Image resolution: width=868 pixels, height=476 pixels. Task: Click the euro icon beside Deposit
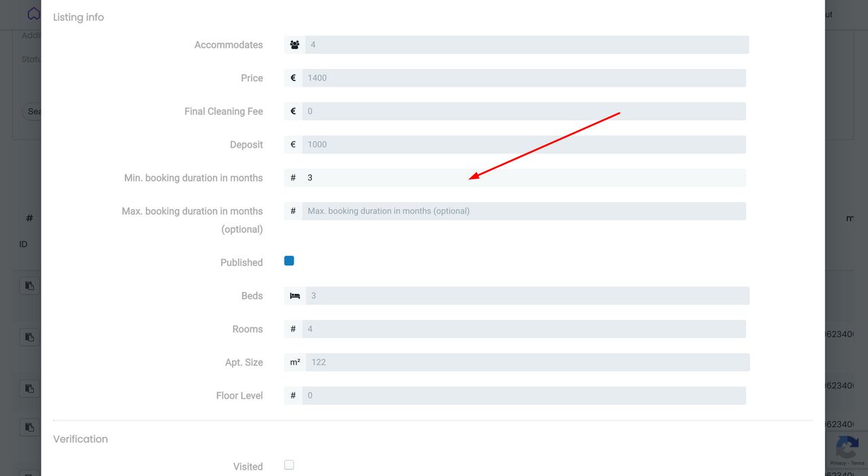point(293,144)
